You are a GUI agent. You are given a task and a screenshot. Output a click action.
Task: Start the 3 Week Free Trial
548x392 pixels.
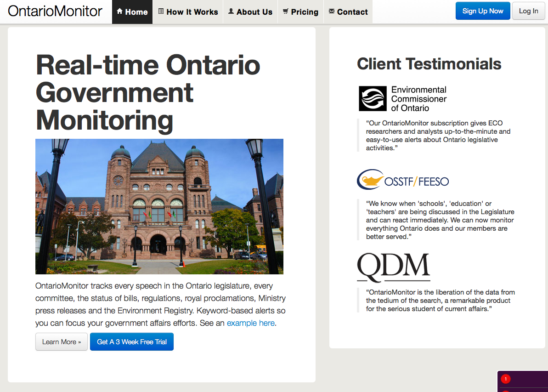[132, 341]
